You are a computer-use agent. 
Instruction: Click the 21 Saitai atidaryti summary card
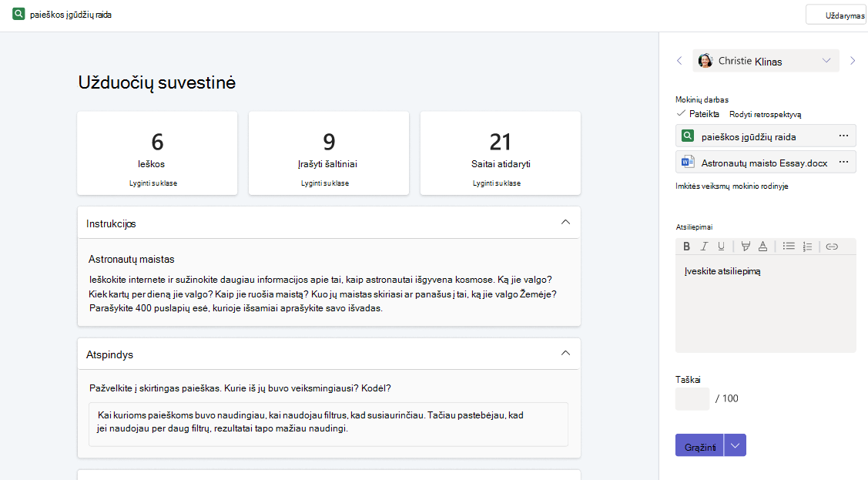pyautogui.click(x=501, y=153)
